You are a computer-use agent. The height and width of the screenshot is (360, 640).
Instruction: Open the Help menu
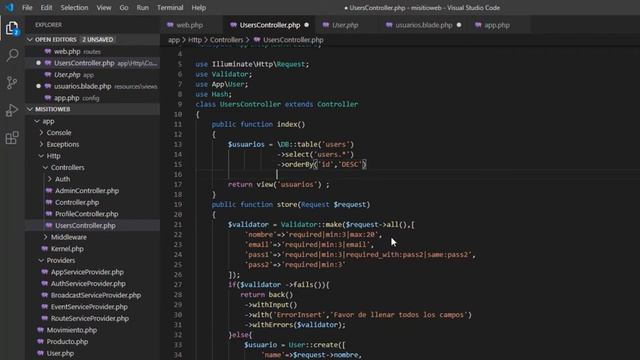[x=199, y=8]
